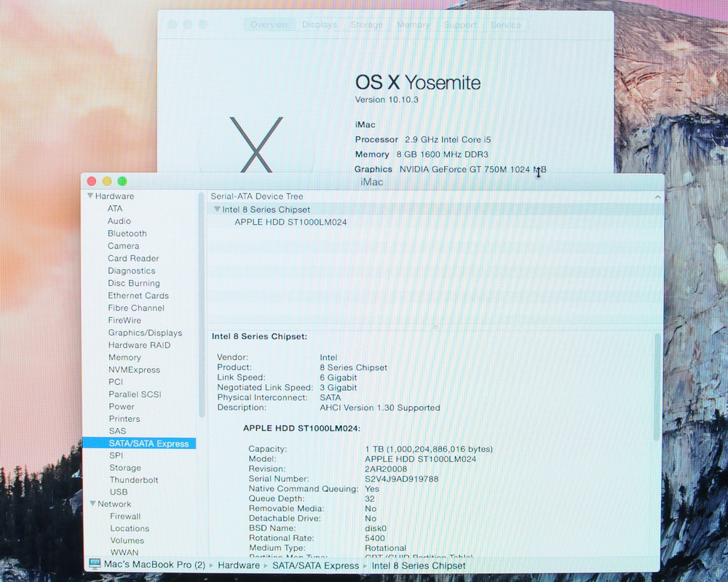This screenshot has width=728, height=582.
Task: Open the Bluetooth hardware entry
Action: [127, 234]
